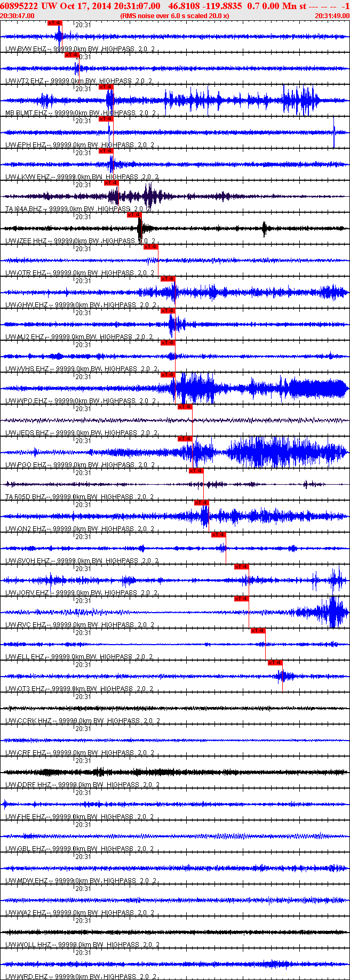Screen dimensions: 350x980
Task: Click the red pick flag on the UW.PGO trace
Action: coord(185,439)
